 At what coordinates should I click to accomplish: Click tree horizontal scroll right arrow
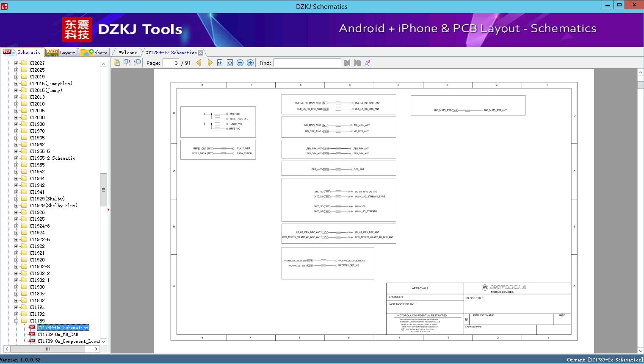(96, 349)
